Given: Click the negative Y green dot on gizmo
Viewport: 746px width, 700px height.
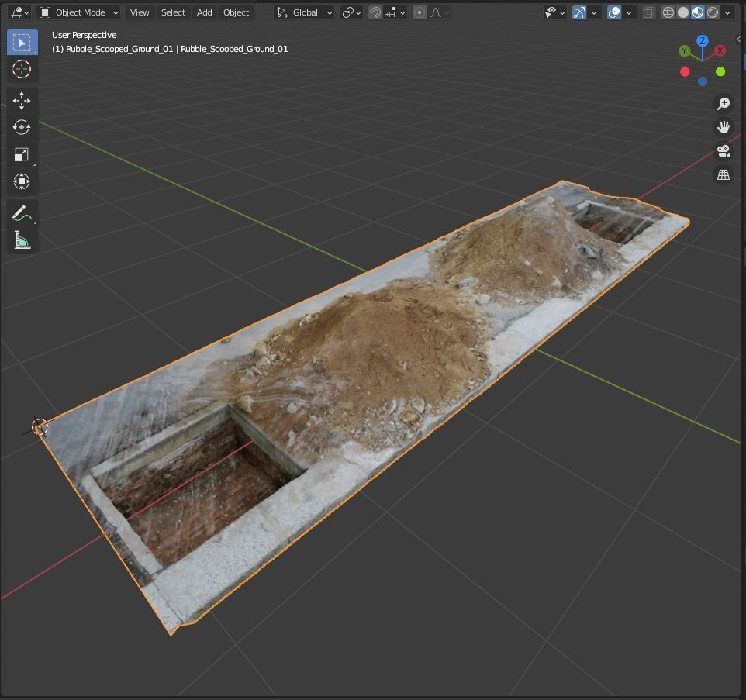Looking at the screenshot, I should pos(720,71).
